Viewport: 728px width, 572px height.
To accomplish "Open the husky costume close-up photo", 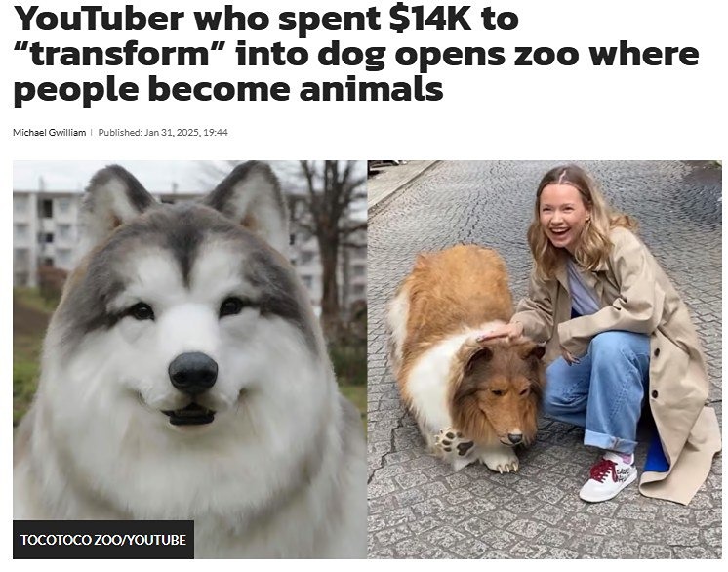I will point(189,359).
